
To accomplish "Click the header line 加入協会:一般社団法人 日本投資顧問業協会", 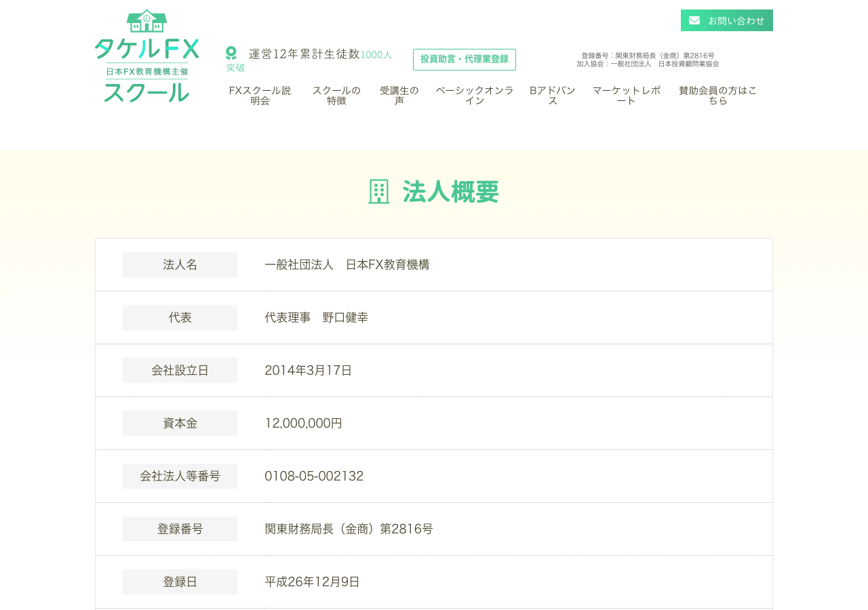I will (x=648, y=64).
